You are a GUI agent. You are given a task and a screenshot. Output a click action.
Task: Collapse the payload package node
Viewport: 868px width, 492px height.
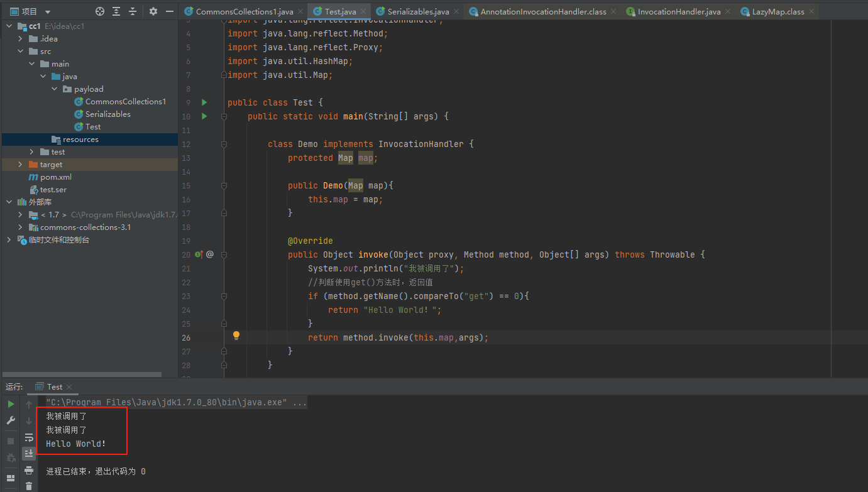[55, 89]
